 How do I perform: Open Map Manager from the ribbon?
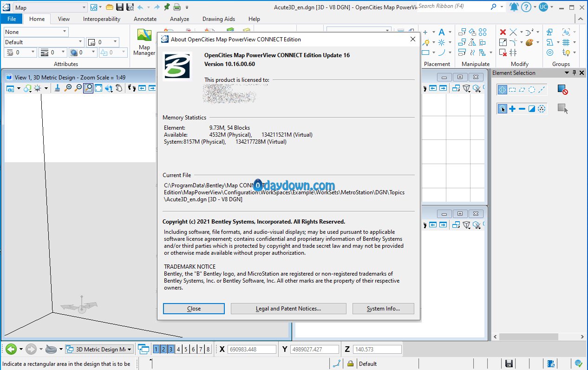pos(144,42)
